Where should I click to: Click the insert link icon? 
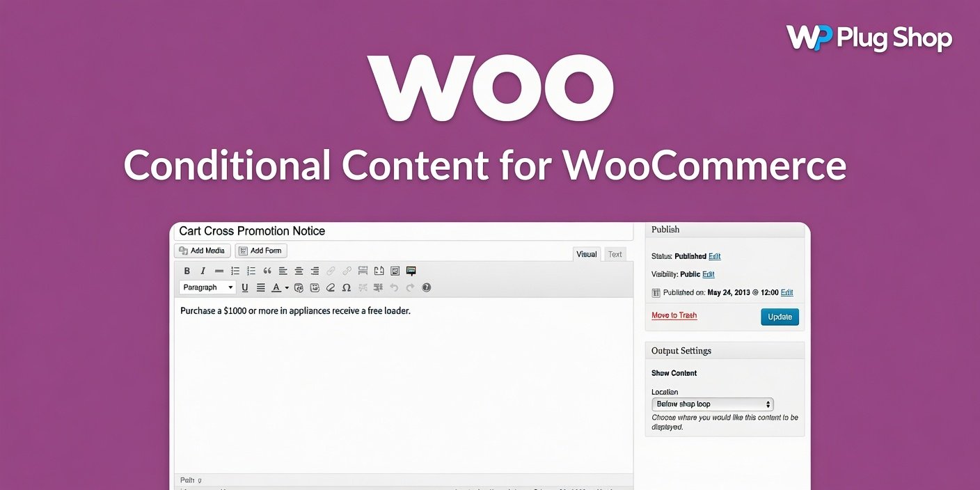click(x=331, y=271)
